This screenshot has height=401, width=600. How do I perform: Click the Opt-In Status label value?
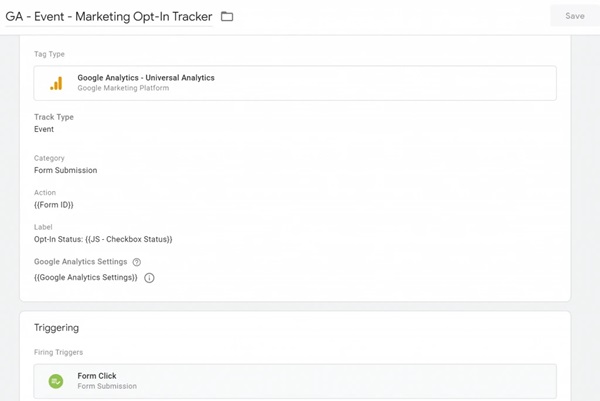pyautogui.click(x=103, y=240)
